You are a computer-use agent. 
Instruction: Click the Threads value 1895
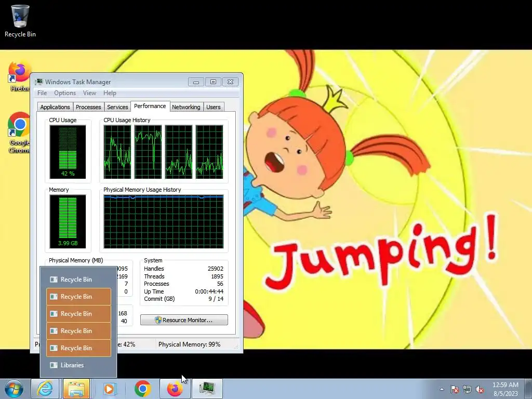[x=217, y=276]
